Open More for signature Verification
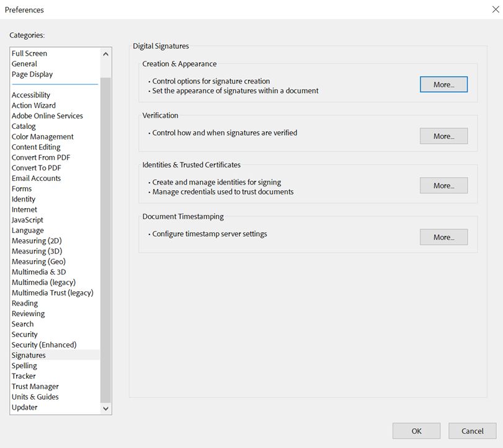 pos(443,136)
